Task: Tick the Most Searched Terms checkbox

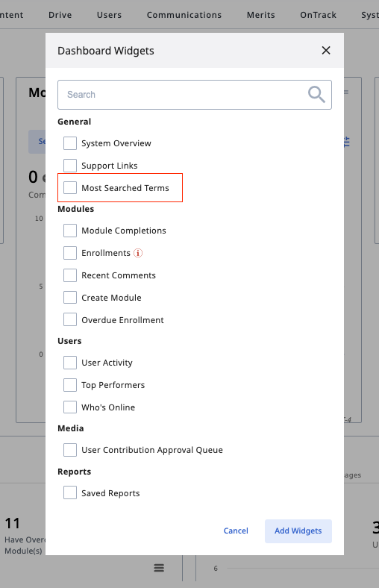Action: 70,187
